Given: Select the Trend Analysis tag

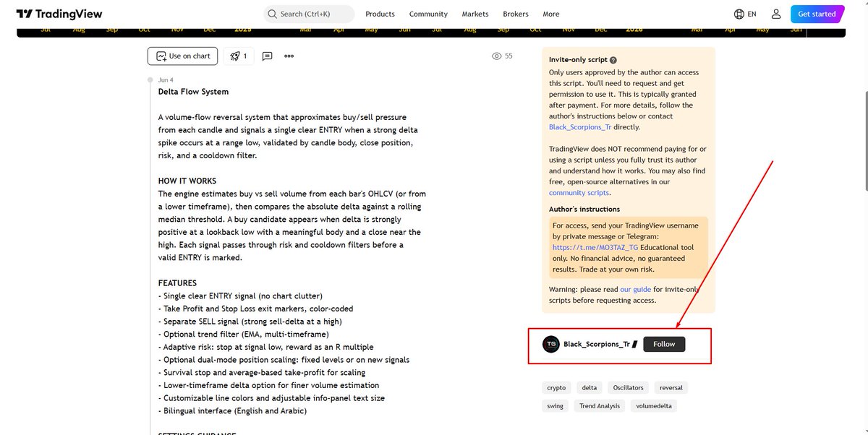Looking at the screenshot, I should coord(600,406).
